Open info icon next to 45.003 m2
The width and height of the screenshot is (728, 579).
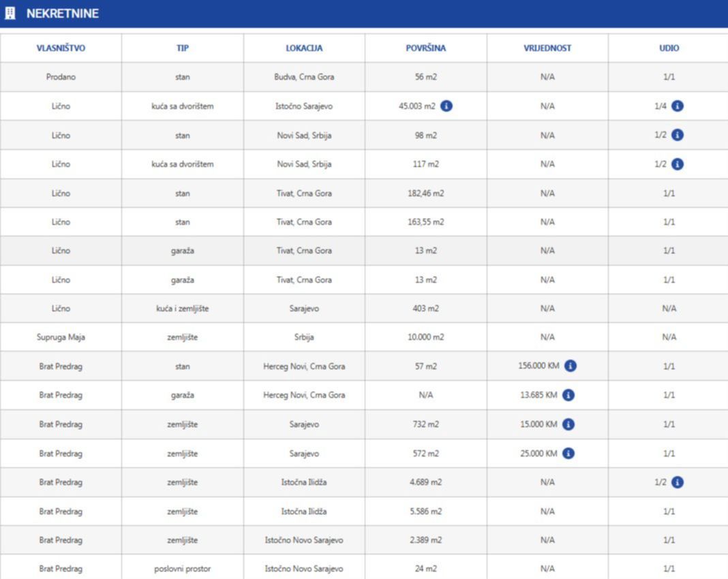point(446,106)
